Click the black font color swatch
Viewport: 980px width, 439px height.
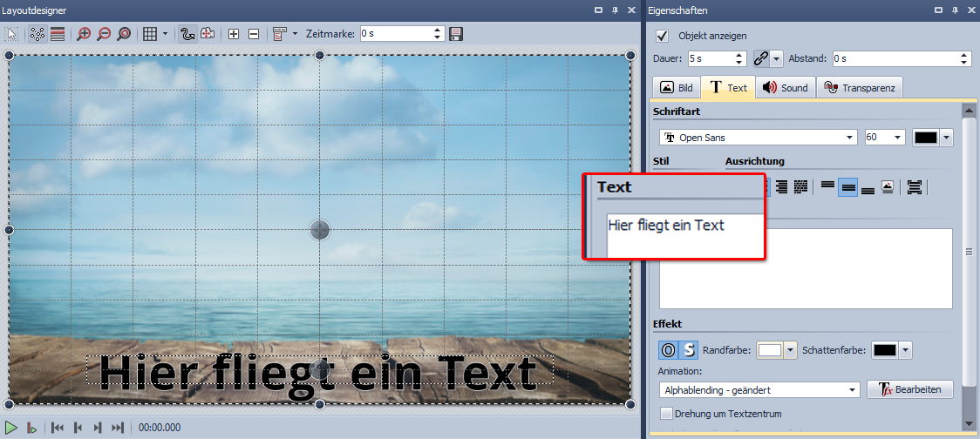926,138
